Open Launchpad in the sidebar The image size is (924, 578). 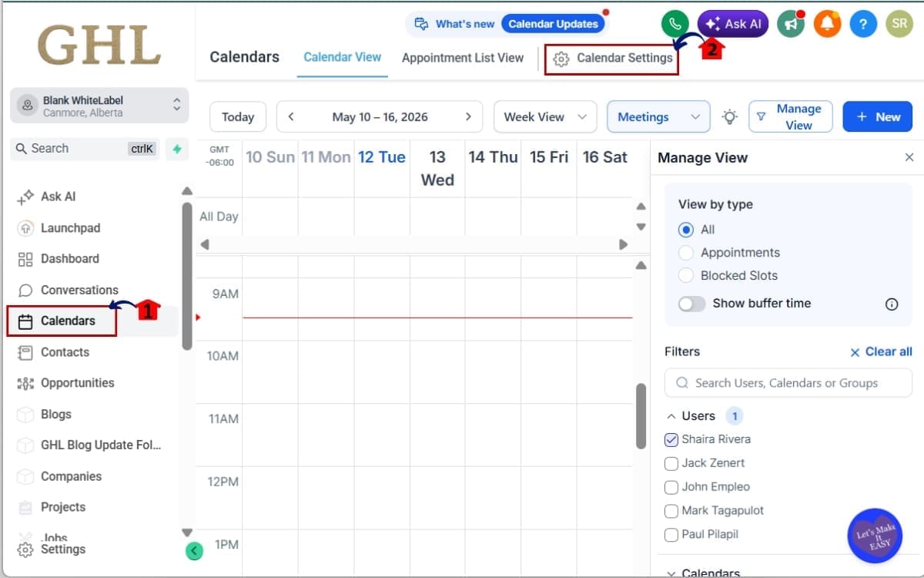[x=59, y=228]
